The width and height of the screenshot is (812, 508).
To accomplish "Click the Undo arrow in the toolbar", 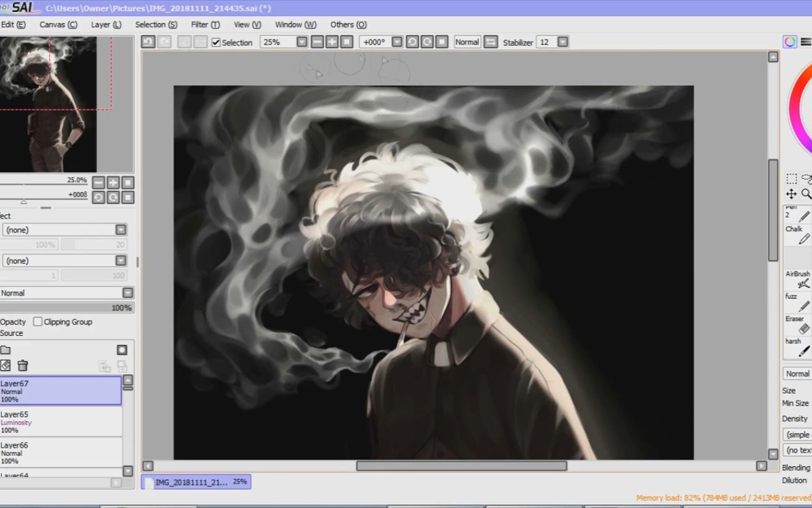I will tap(148, 42).
